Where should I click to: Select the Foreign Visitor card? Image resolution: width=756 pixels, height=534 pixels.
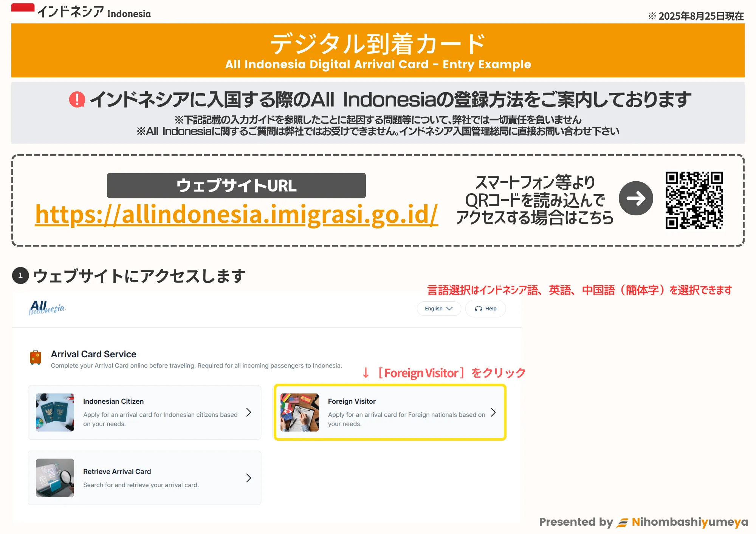389,412
